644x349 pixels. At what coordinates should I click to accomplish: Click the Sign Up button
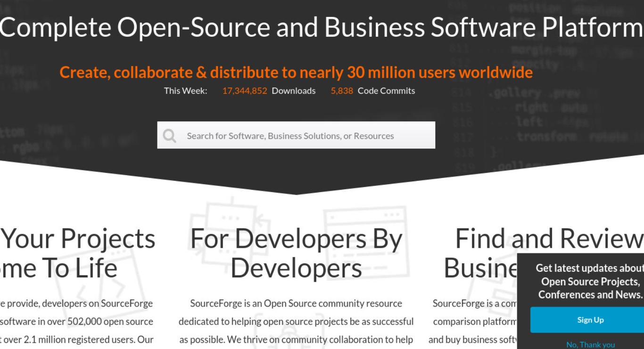pos(590,320)
